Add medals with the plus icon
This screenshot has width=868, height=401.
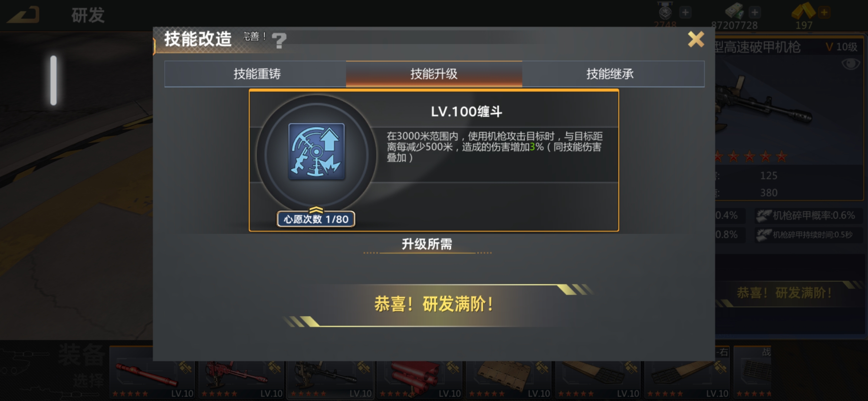685,12
